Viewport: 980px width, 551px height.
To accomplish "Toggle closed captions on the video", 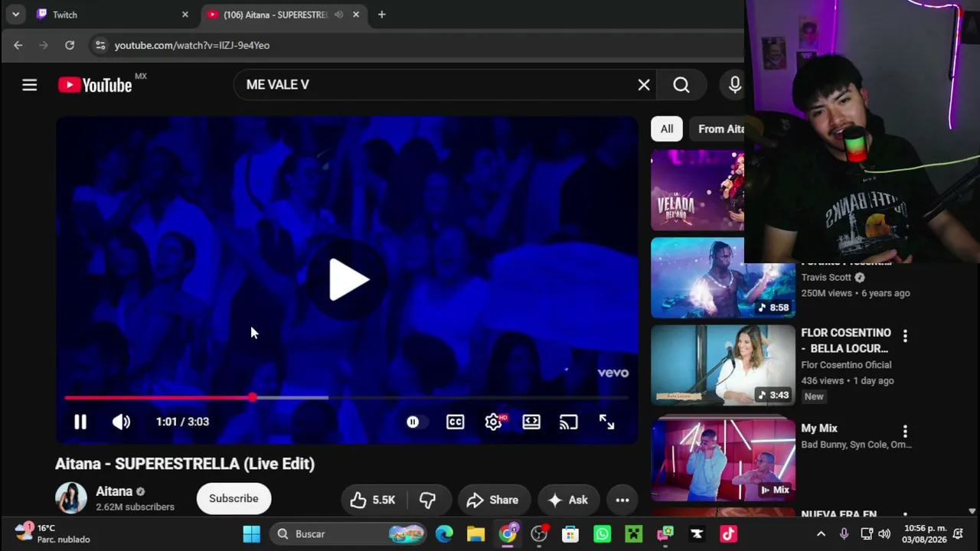I will [x=455, y=422].
